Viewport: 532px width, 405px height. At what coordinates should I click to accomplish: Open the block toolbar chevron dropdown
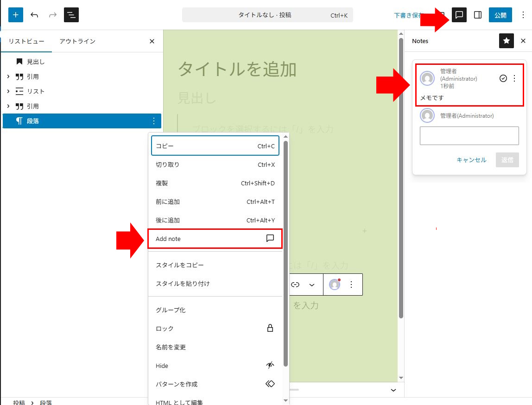312,285
